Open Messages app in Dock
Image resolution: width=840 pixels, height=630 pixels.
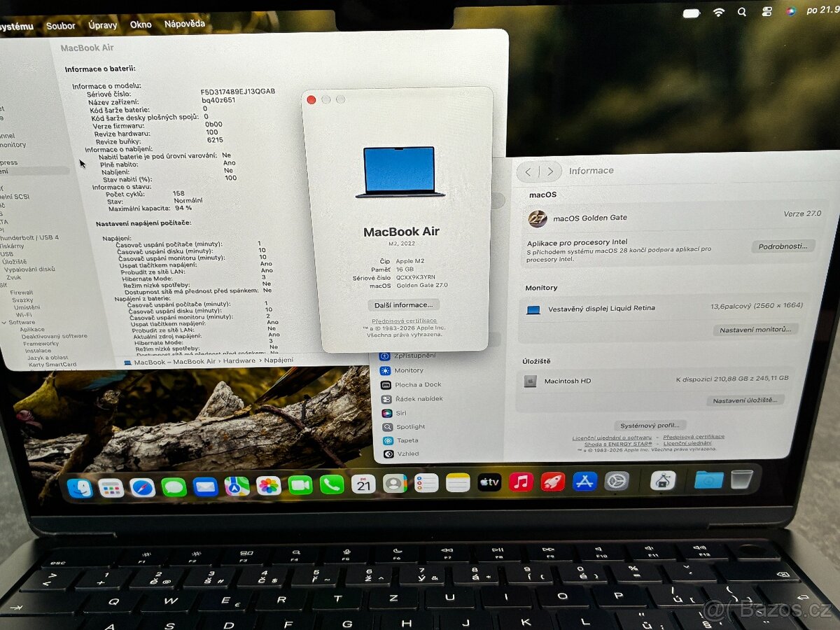point(174,486)
